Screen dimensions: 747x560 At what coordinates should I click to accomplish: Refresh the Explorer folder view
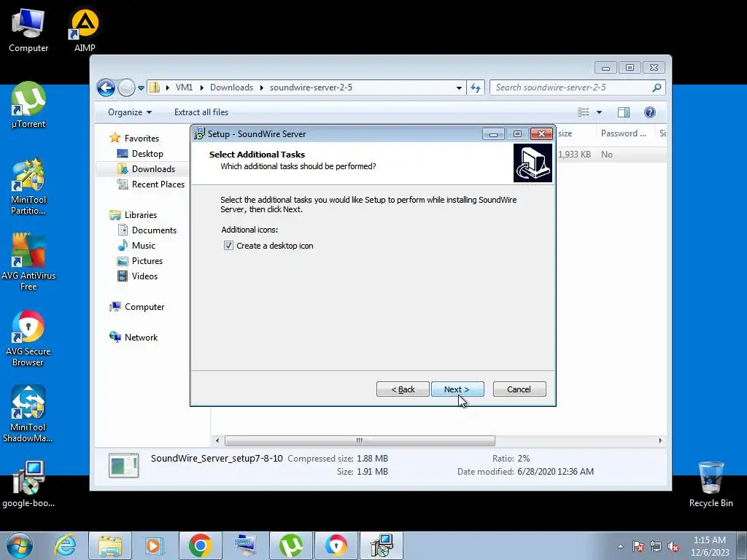pyautogui.click(x=476, y=87)
